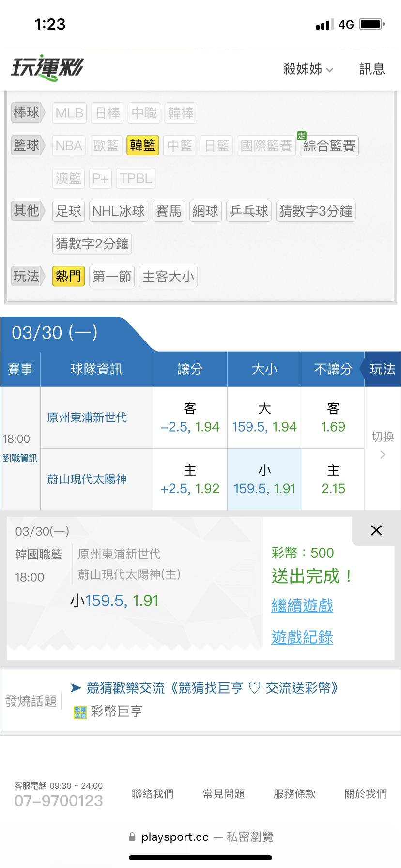This screenshot has width=401, height=868.
Task: Click 繼續遊戲 link
Action: tap(302, 605)
